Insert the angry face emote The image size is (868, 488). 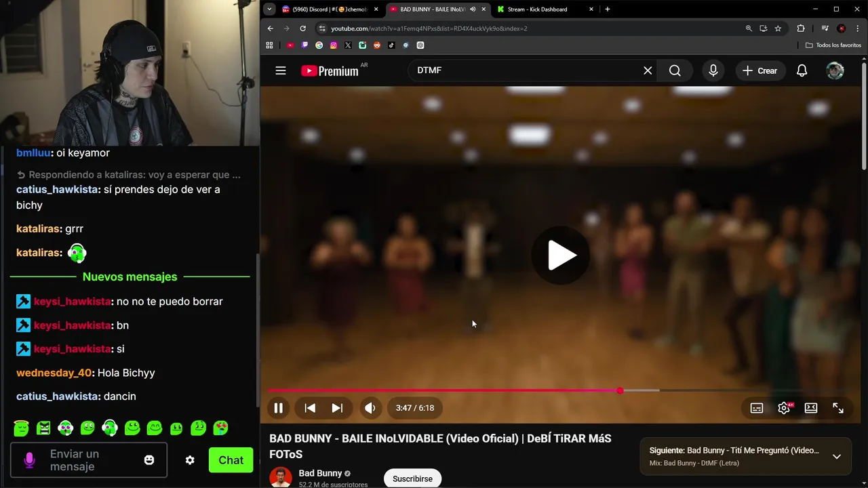coord(43,428)
